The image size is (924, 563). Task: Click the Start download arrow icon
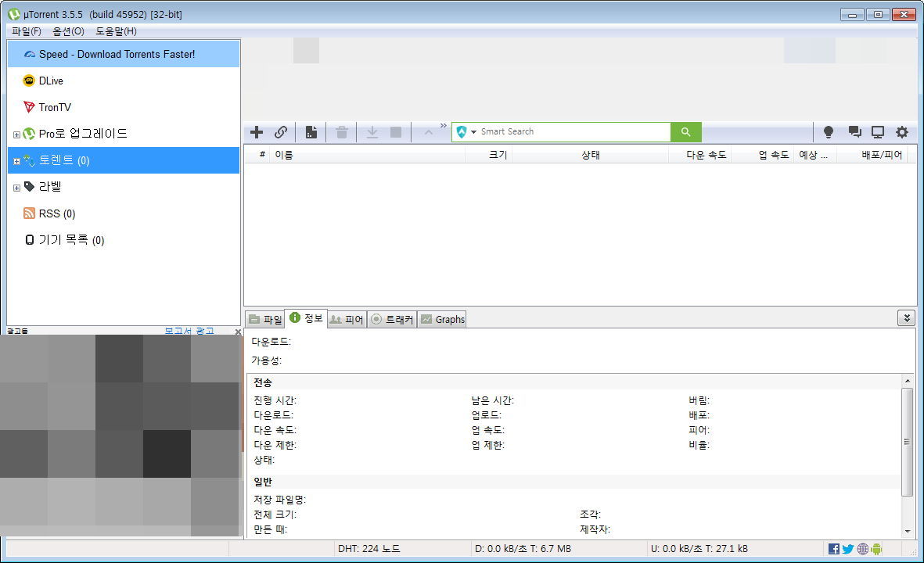372,132
